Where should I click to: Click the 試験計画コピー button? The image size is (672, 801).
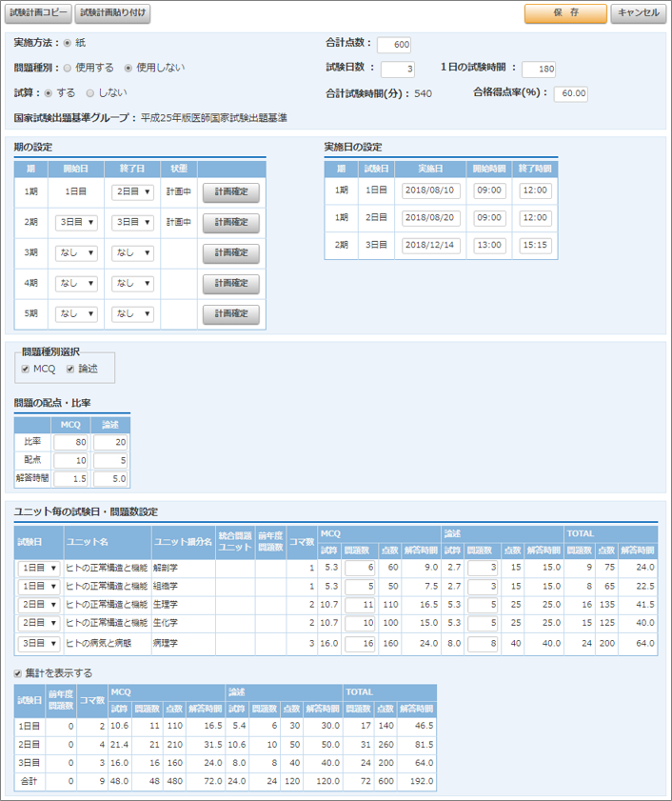[38, 13]
